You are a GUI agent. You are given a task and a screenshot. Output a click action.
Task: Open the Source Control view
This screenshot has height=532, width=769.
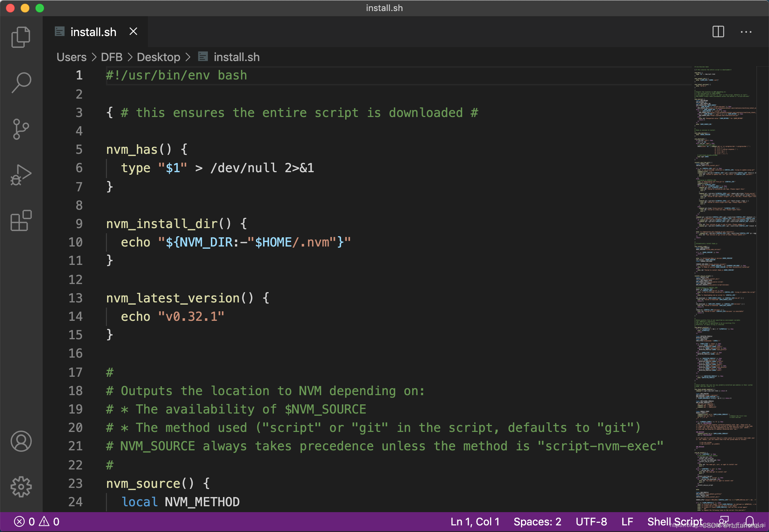tap(21, 129)
